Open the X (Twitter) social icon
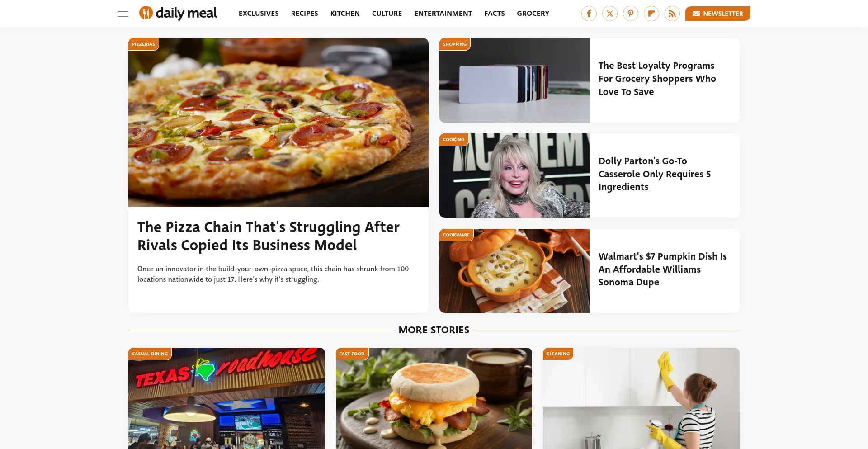The height and width of the screenshot is (449, 868). (610, 14)
